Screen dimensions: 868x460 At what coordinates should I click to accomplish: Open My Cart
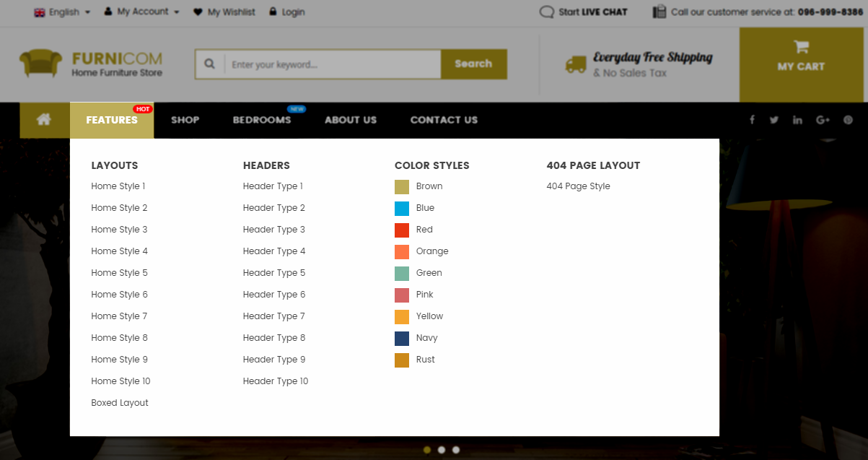[801, 65]
